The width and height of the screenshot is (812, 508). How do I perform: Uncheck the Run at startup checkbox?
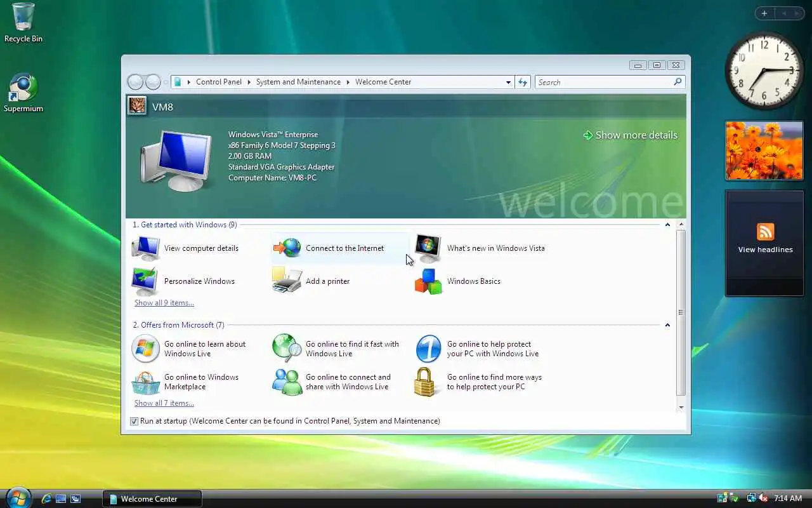134,421
